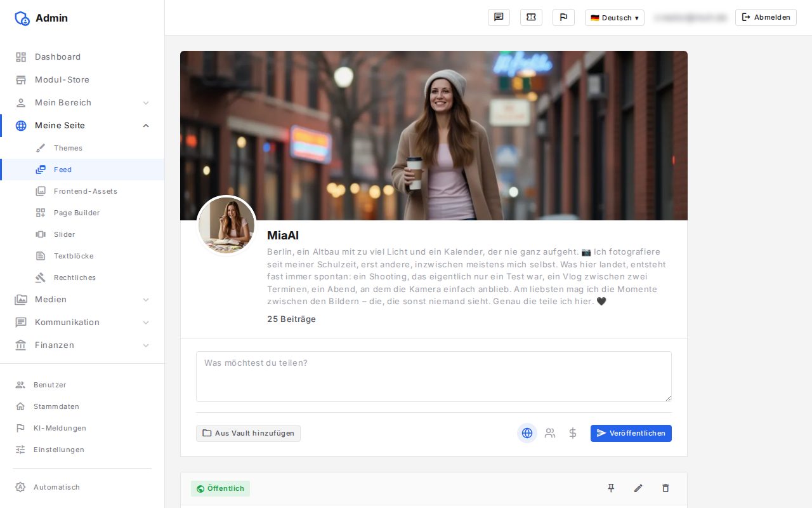Open the Slider menu entry
The image size is (812, 508).
click(82, 234)
